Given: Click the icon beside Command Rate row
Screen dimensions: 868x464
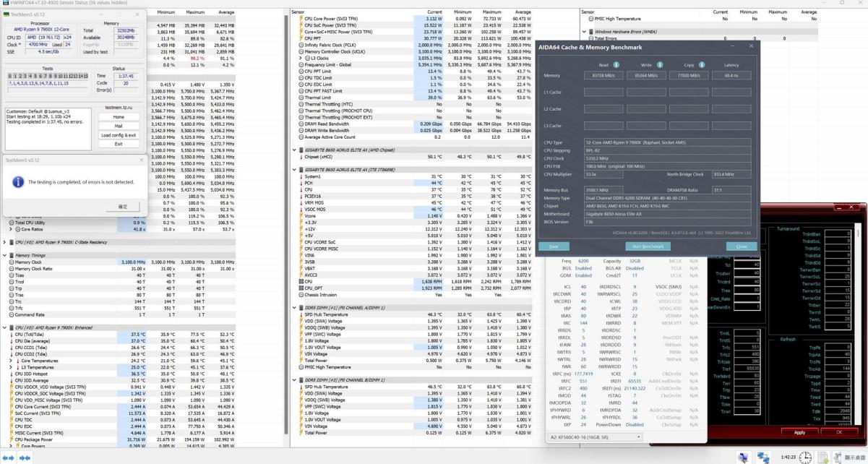Looking at the screenshot, I should tap(11, 314).
